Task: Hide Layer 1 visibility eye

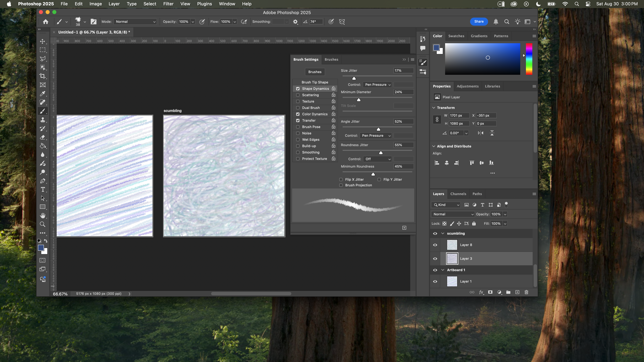Action: 435,281
